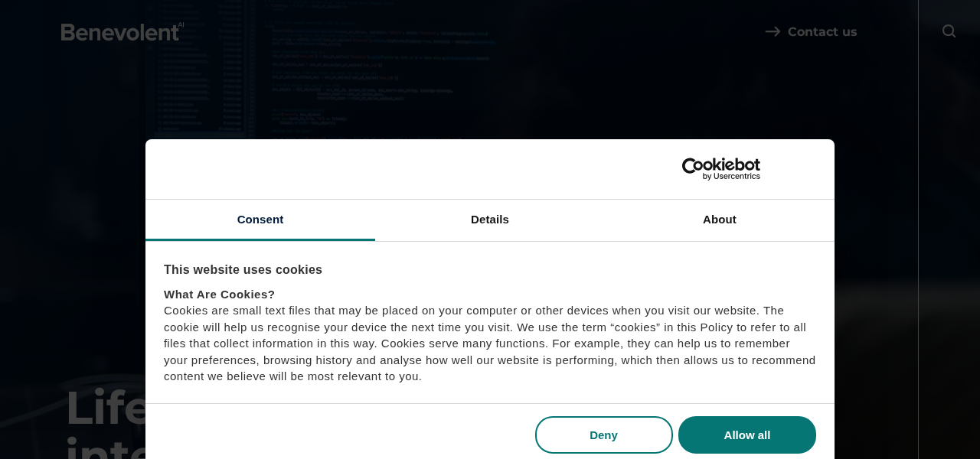
Task: Click the Allow all green button
Action: (746, 434)
